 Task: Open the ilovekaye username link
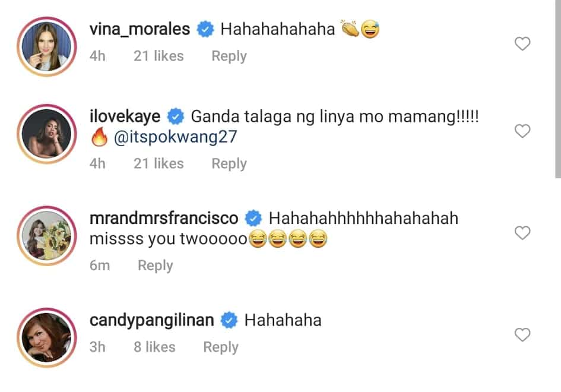[x=125, y=116]
